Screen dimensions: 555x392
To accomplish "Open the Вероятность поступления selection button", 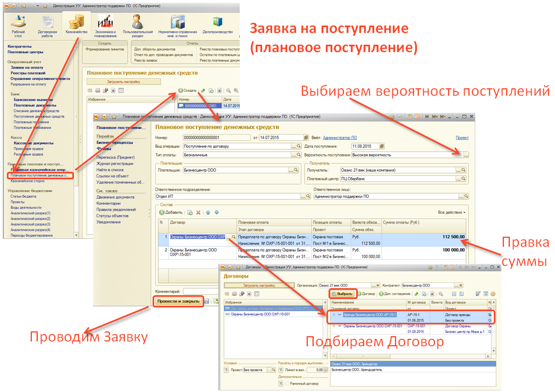I will [466, 155].
